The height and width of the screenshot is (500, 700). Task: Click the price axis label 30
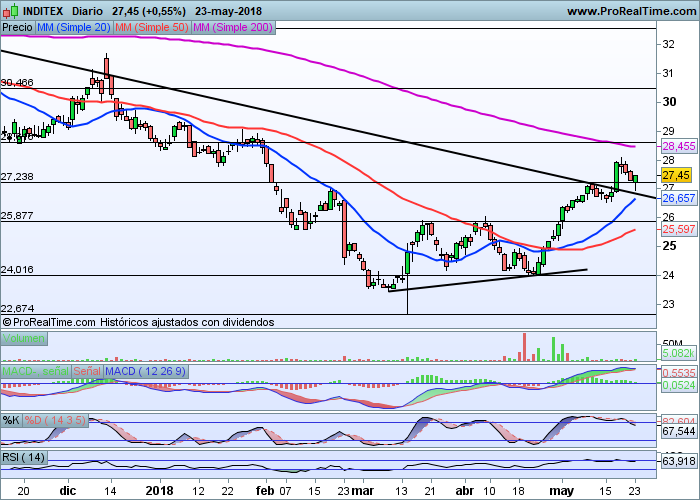pyautogui.click(x=669, y=102)
